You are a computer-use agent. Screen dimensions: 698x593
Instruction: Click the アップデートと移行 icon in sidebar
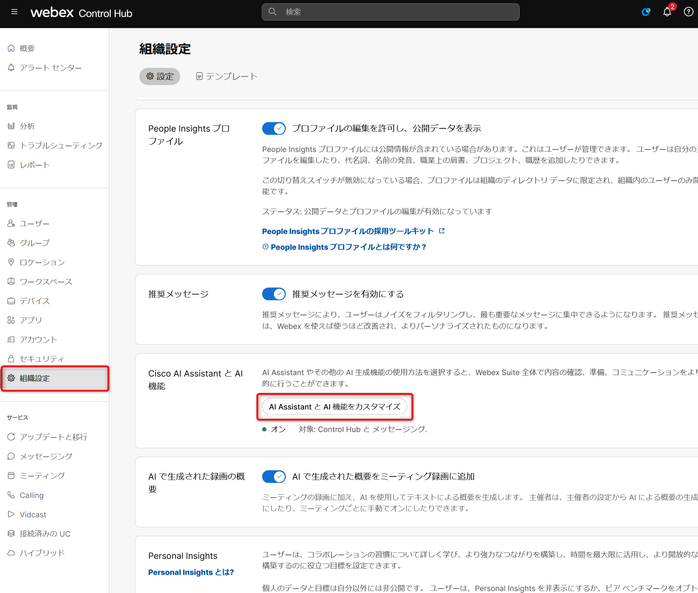[11, 437]
